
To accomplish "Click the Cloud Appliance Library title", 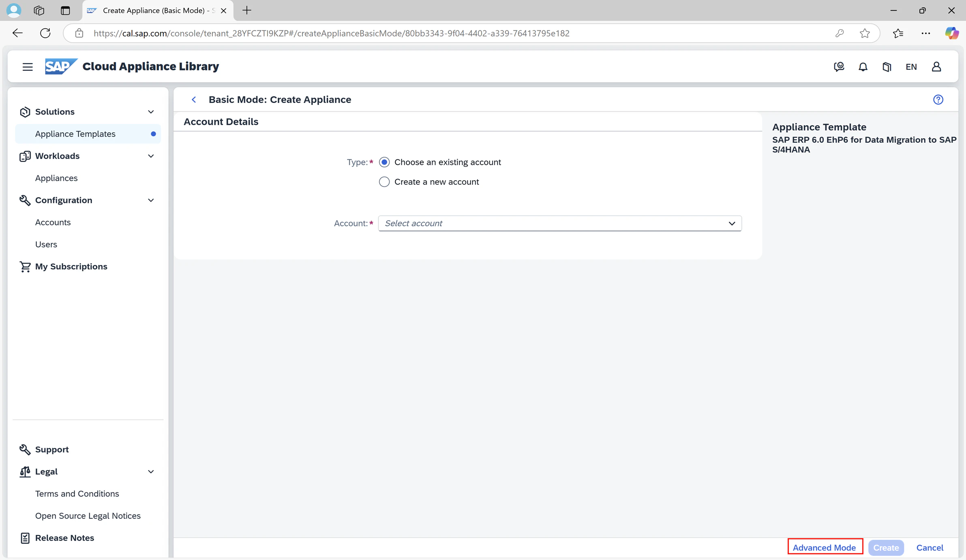I will (151, 66).
